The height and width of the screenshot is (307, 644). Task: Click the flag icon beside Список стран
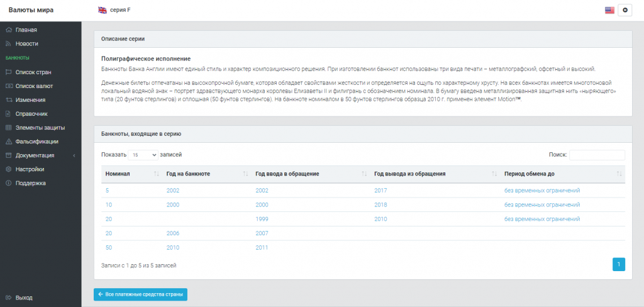click(8, 72)
